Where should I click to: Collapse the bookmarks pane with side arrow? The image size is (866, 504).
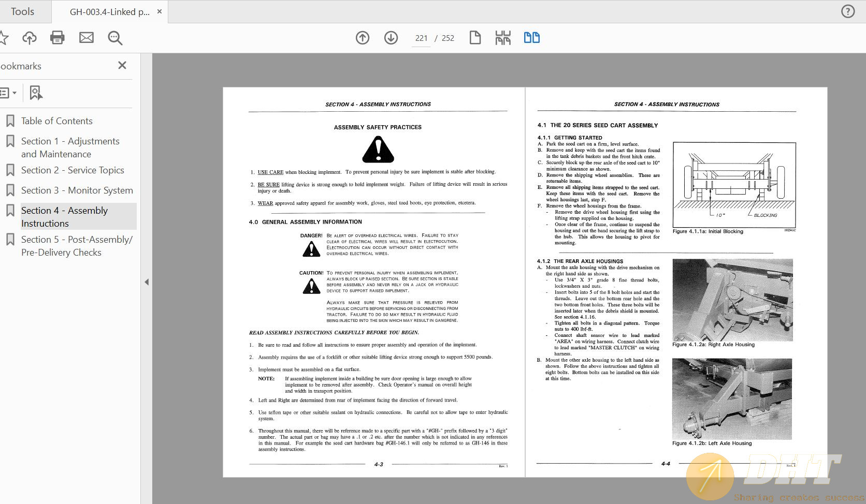click(147, 282)
